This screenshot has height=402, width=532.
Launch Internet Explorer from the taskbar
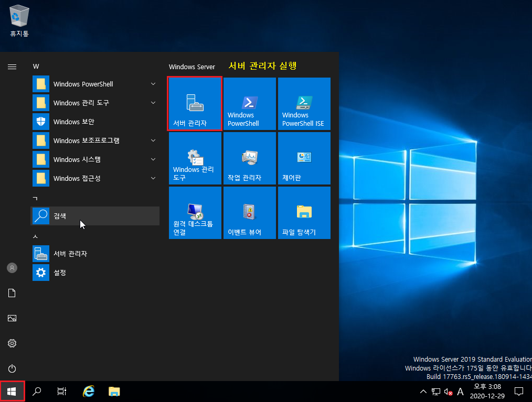89,392
